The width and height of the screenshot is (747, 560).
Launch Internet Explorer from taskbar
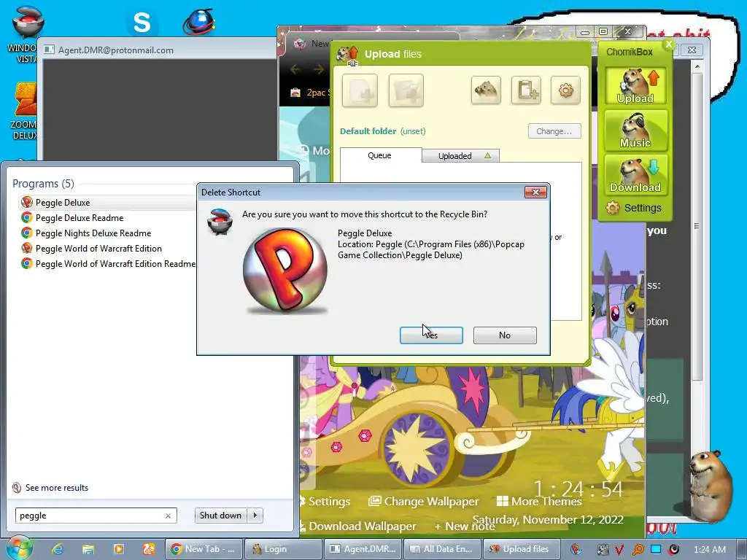[x=58, y=549]
